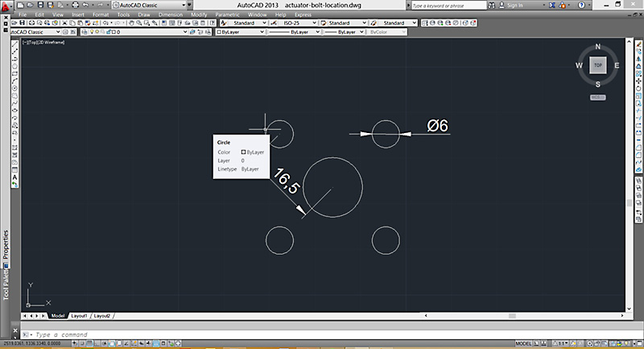Image resolution: width=644 pixels, height=349 pixels.
Task: Select the Hatch tool in Draw toolbar
Action: (14, 147)
